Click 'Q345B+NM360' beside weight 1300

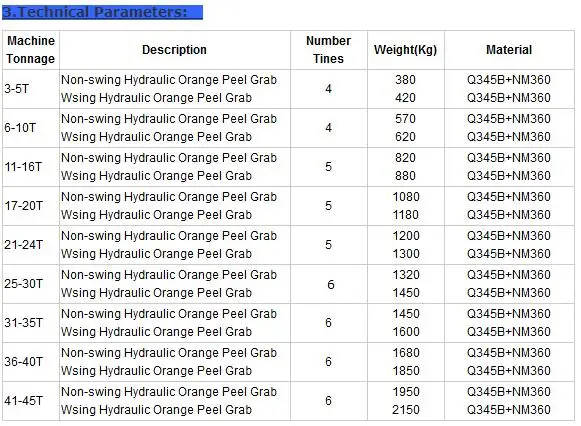509,254
